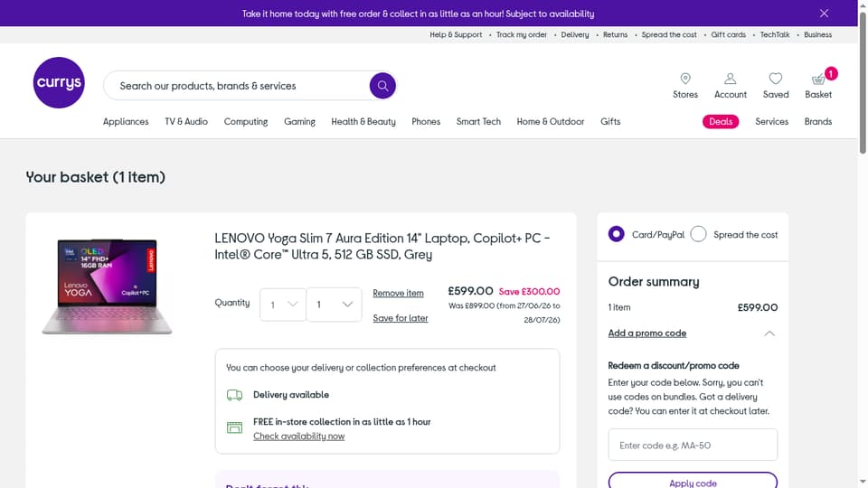The width and height of the screenshot is (868, 488).
Task: Click the Help & Support link
Action: [x=456, y=35]
